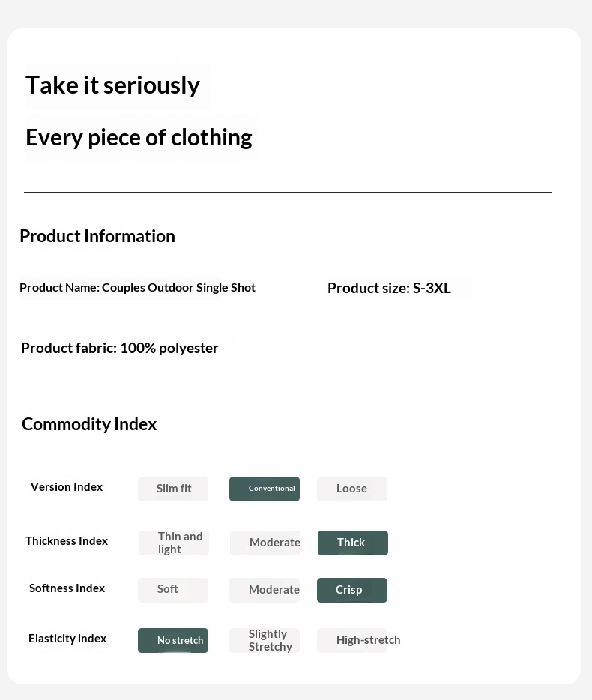This screenshot has width=592, height=700.
Task: Select the Slightly Stretchy chip
Action: click(x=265, y=641)
